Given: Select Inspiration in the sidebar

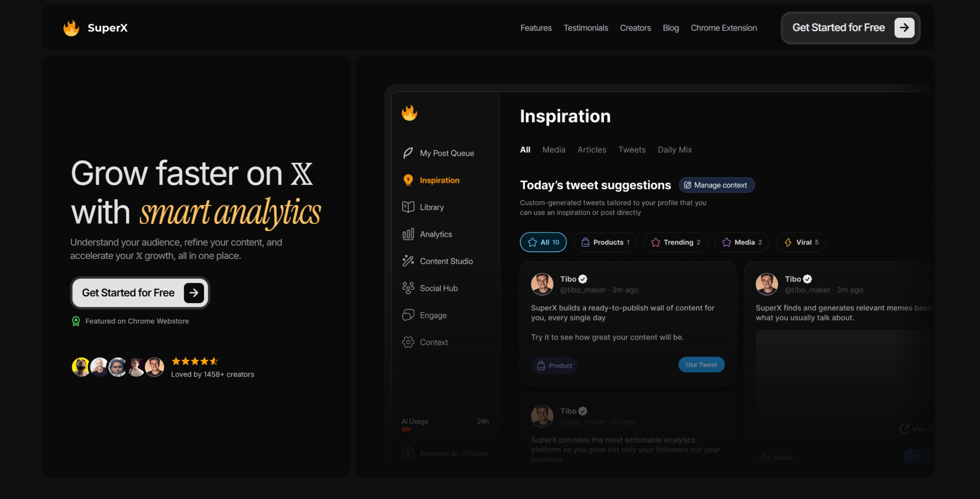Looking at the screenshot, I should point(431,180).
